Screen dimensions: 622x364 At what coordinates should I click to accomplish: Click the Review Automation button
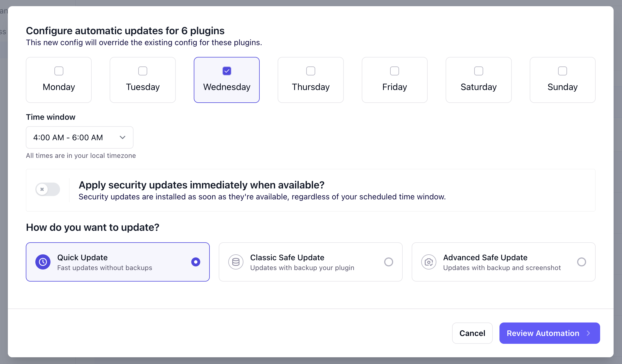[x=550, y=333]
